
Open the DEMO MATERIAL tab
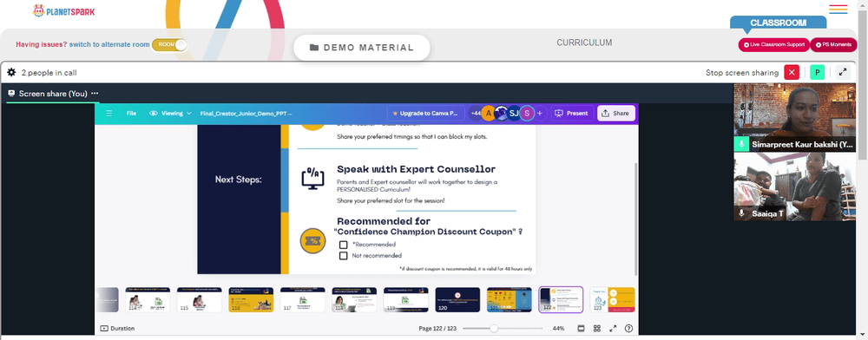click(361, 48)
